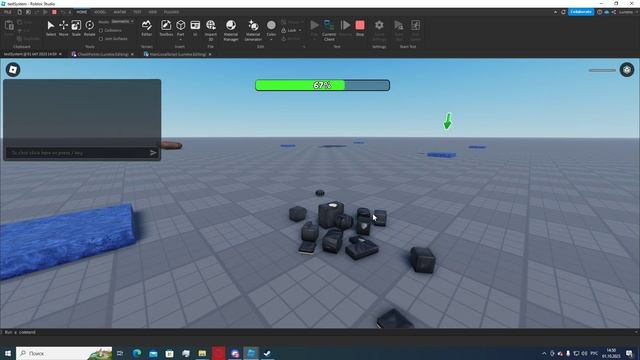
Task: Open the Mail app from the taskbar
Action: 153,353
